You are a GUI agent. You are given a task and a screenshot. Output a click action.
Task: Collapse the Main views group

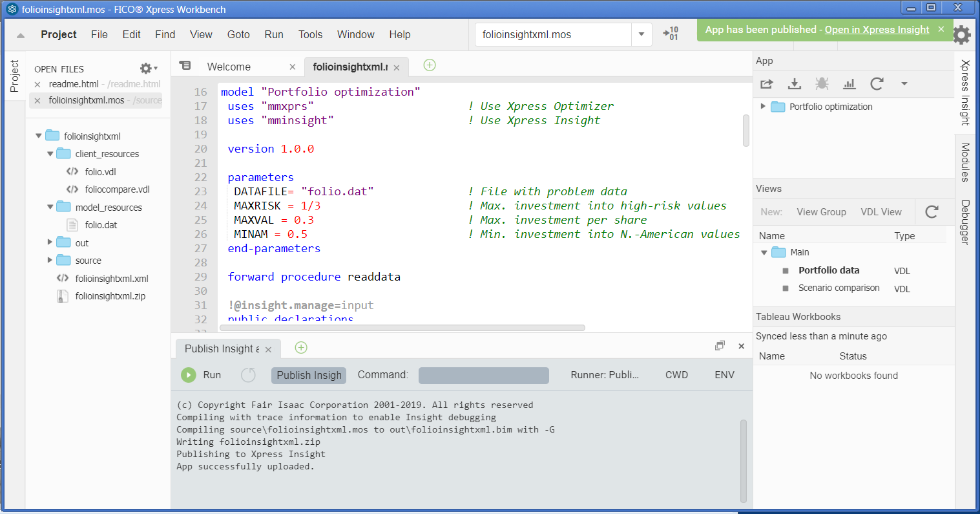tap(764, 252)
